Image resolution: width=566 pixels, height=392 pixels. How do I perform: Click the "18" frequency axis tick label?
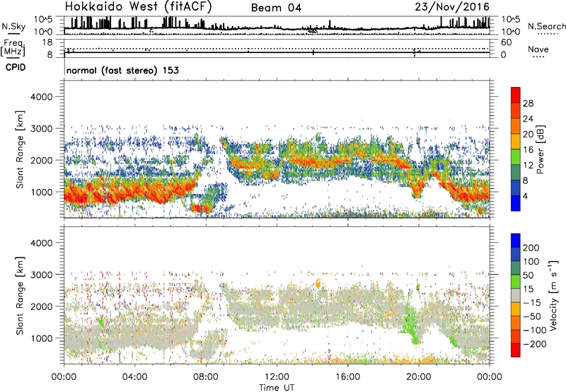47,42
